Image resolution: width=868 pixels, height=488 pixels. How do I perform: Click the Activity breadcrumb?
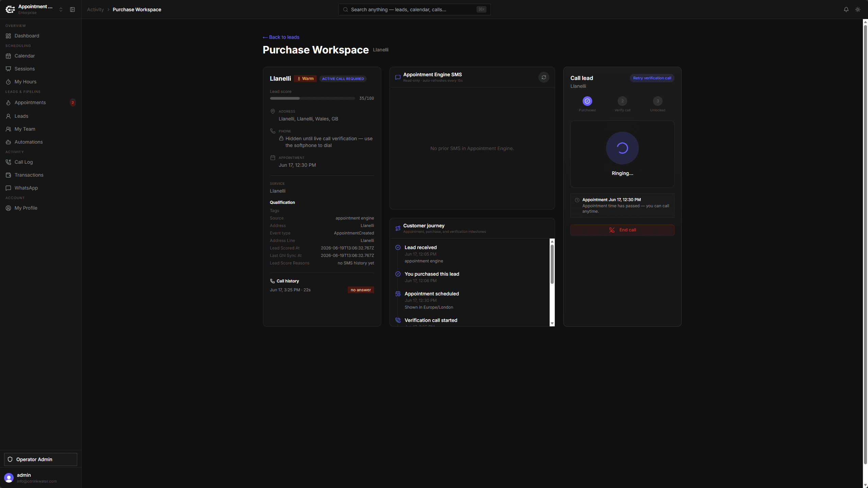point(95,10)
